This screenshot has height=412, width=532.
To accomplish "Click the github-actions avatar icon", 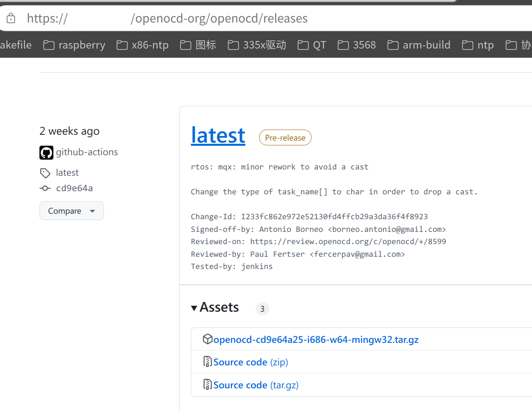I will pyautogui.click(x=46, y=152).
